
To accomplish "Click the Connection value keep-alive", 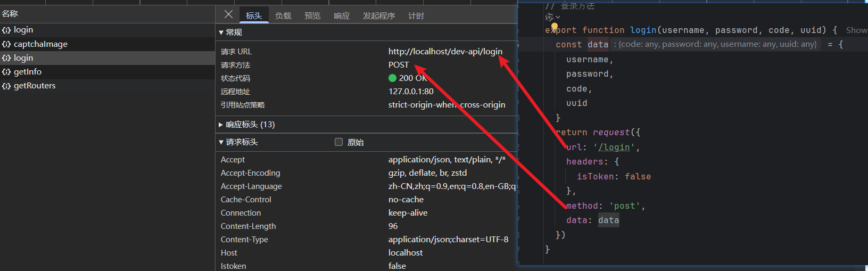I will 408,212.
